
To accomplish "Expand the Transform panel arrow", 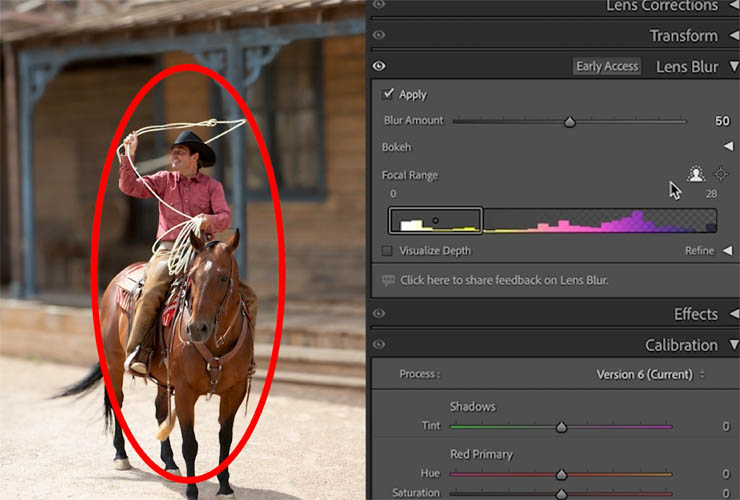I will pos(734,35).
